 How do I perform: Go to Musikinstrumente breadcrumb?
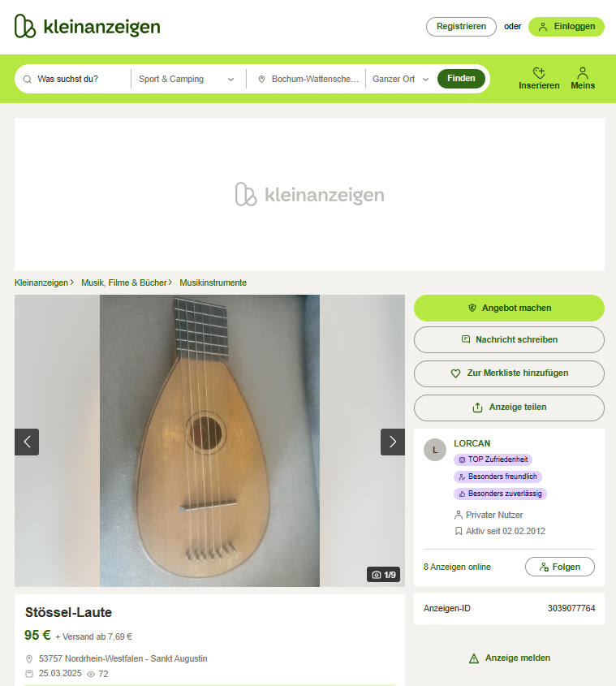[x=213, y=283]
